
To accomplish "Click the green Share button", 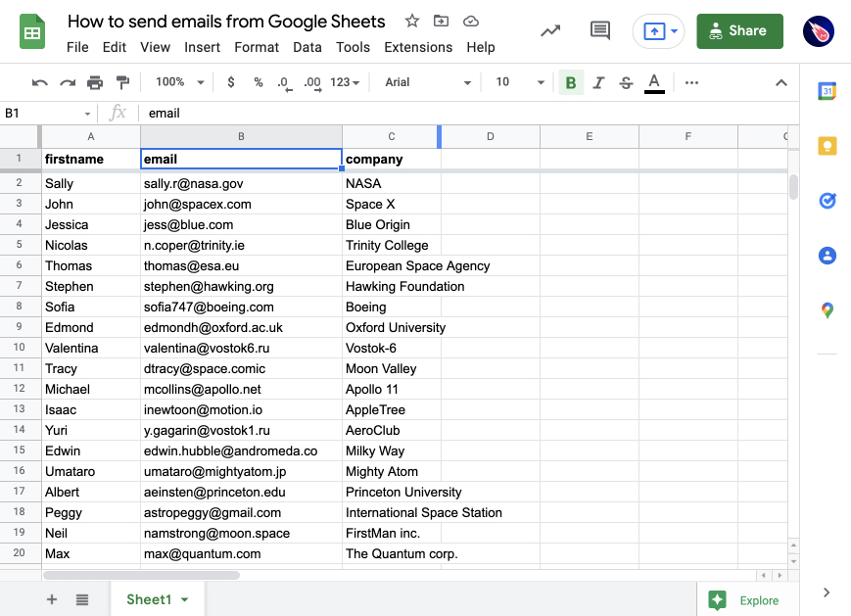I will point(739,31).
